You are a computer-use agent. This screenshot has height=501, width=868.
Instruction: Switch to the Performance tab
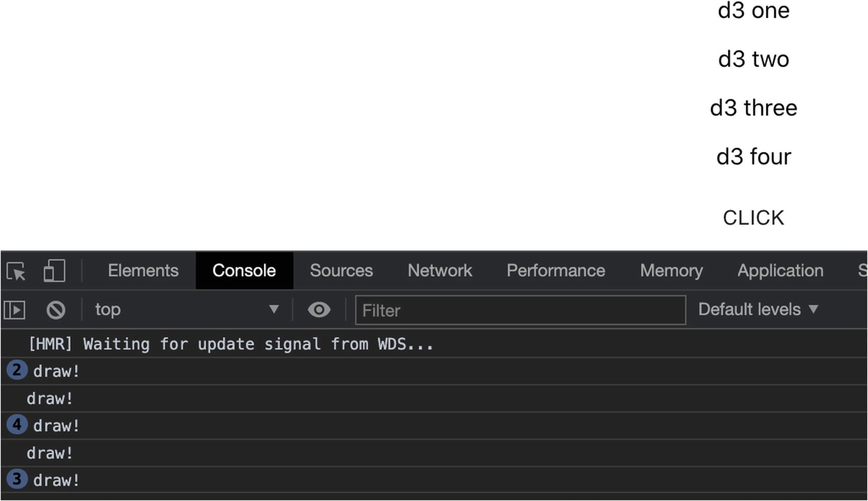(556, 271)
